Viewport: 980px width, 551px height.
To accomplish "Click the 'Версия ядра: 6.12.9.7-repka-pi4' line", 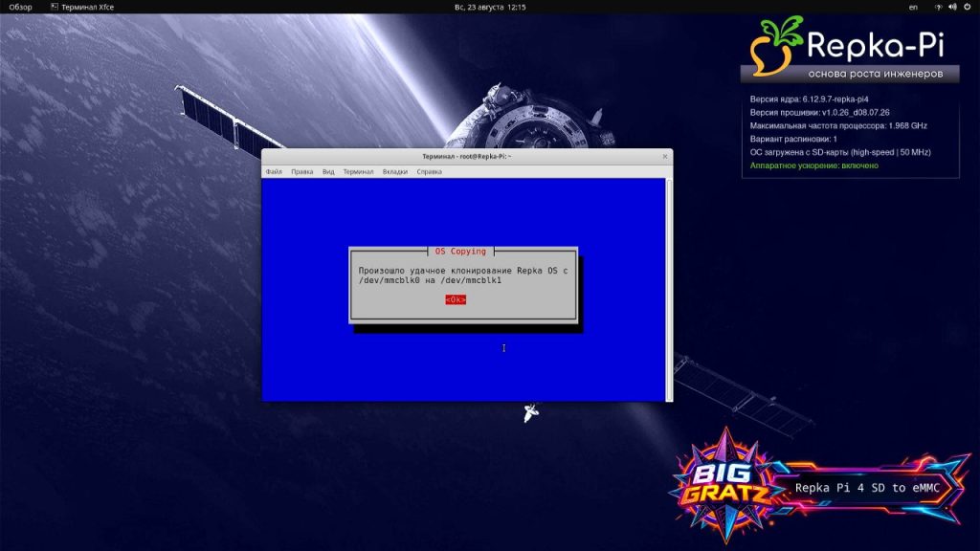I will 809,99.
